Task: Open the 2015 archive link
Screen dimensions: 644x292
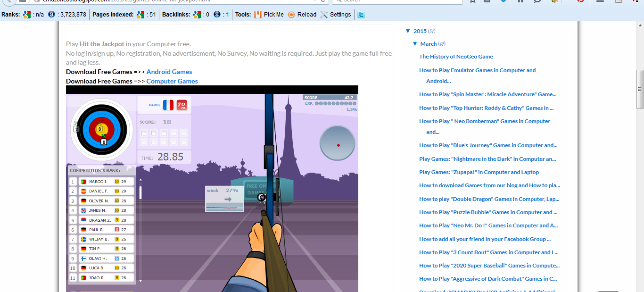Action: point(420,31)
